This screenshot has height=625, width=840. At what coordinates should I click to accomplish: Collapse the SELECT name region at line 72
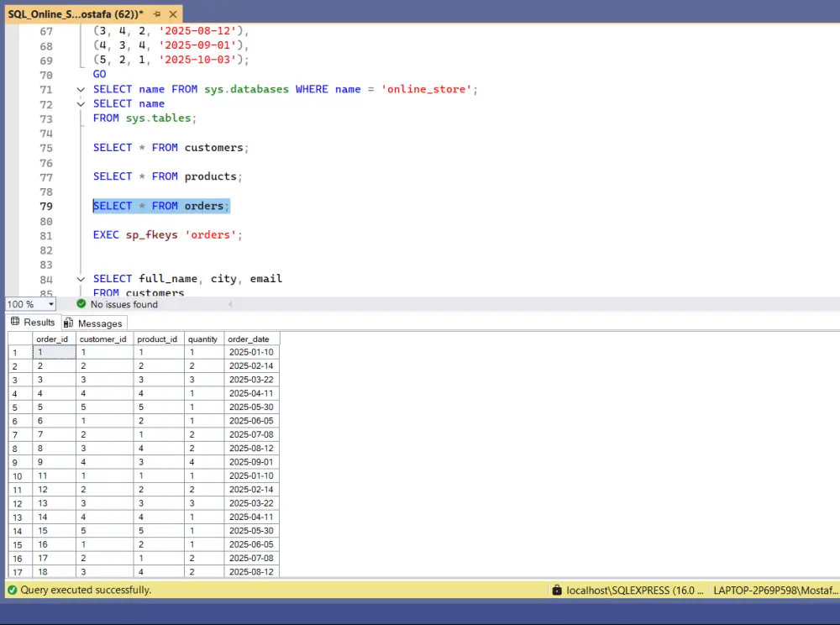point(81,102)
